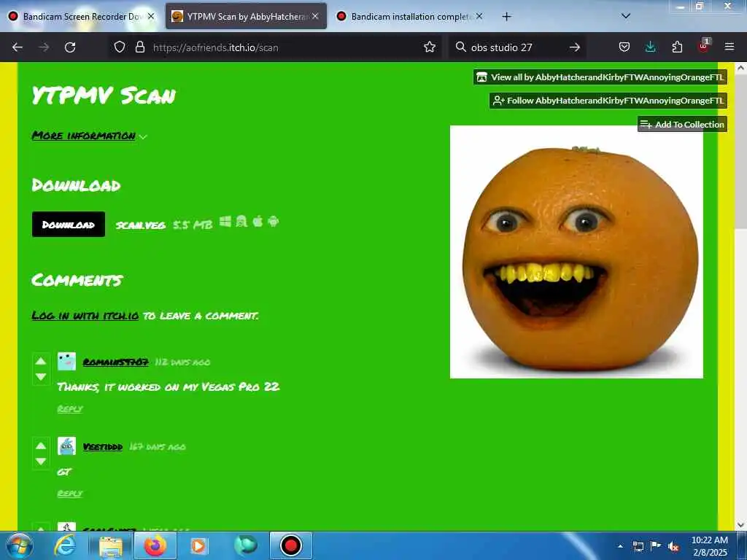Open username link on 112 days ago comment
This screenshot has width=747, height=560.
(x=116, y=362)
